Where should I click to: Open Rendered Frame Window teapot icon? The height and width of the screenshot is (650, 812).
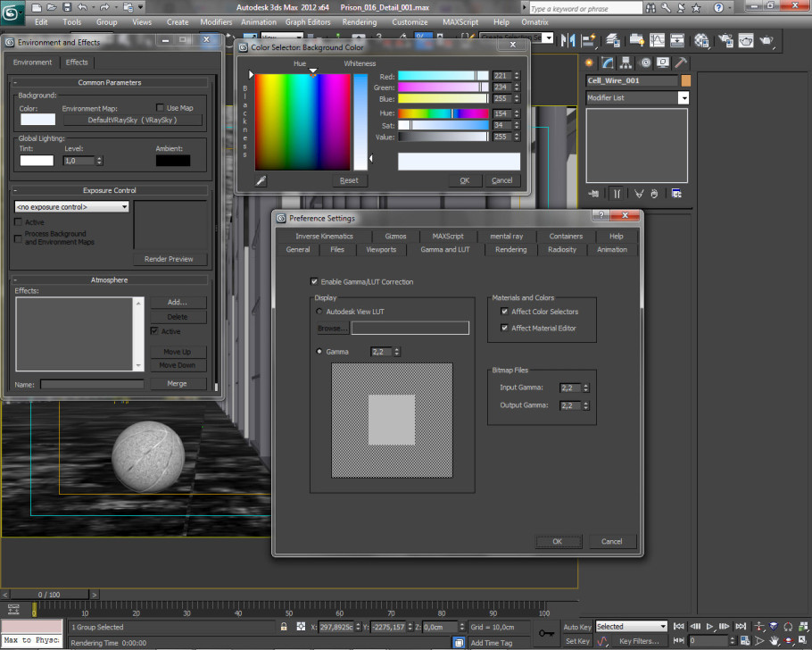pyautogui.click(x=746, y=40)
